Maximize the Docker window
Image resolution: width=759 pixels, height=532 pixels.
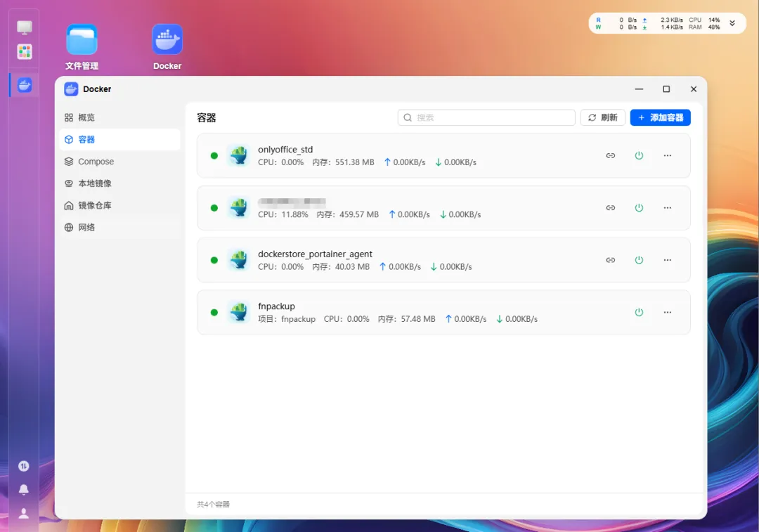pos(666,89)
